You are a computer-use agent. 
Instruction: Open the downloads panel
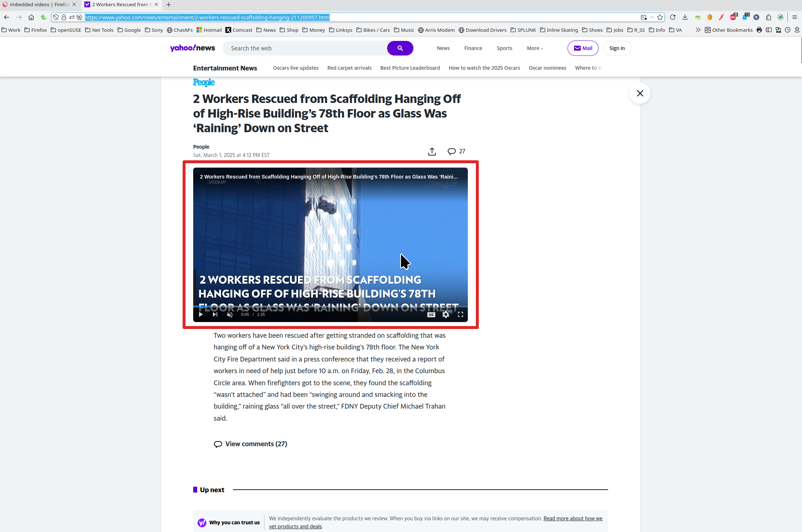(685, 17)
